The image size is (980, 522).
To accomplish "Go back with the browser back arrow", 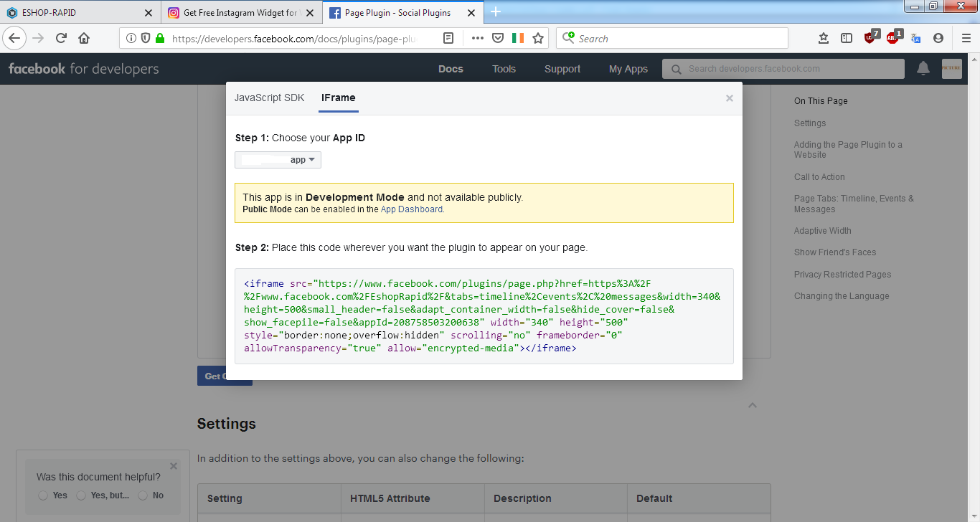I will [x=14, y=38].
